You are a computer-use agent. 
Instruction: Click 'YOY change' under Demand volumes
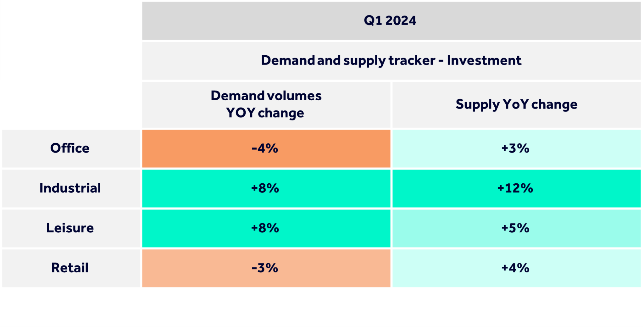[265, 113]
